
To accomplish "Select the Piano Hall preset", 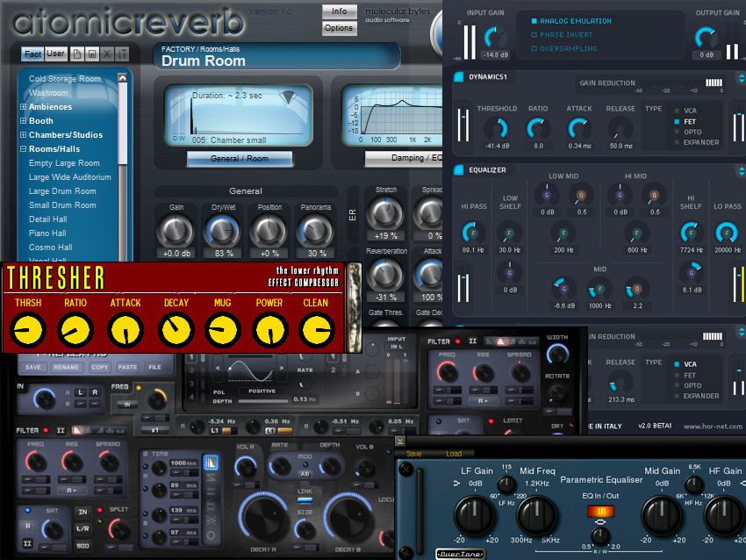I will [x=47, y=233].
